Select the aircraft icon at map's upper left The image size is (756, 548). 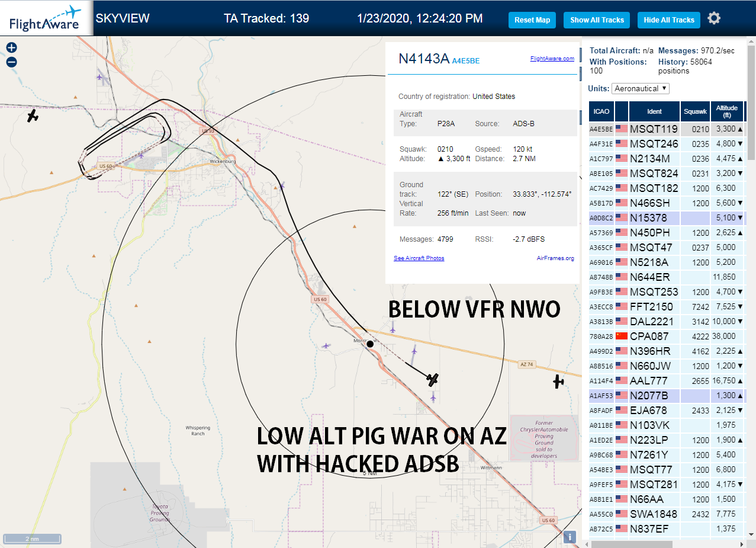click(x=33, y=116)
